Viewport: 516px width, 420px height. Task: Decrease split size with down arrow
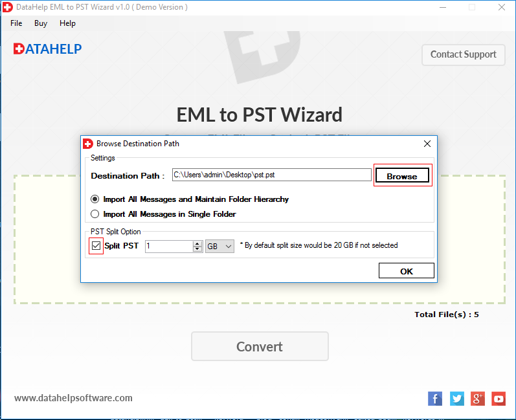[197, 249]
